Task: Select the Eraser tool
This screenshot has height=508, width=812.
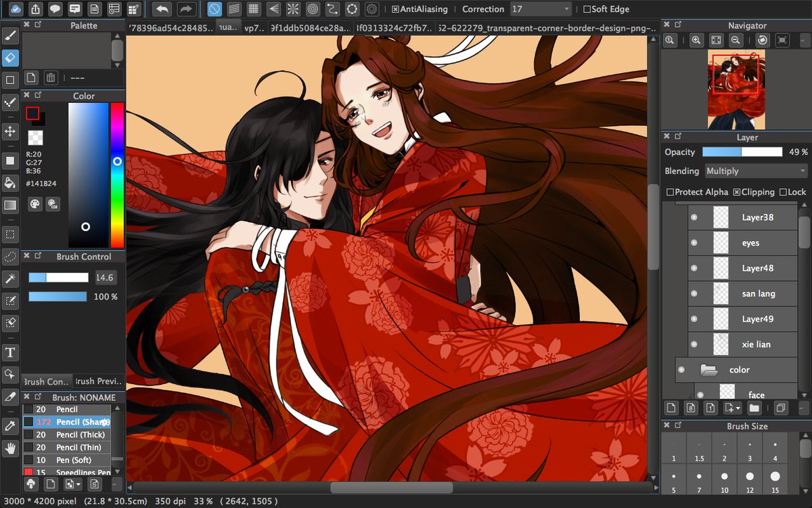Action: [10, 58]
